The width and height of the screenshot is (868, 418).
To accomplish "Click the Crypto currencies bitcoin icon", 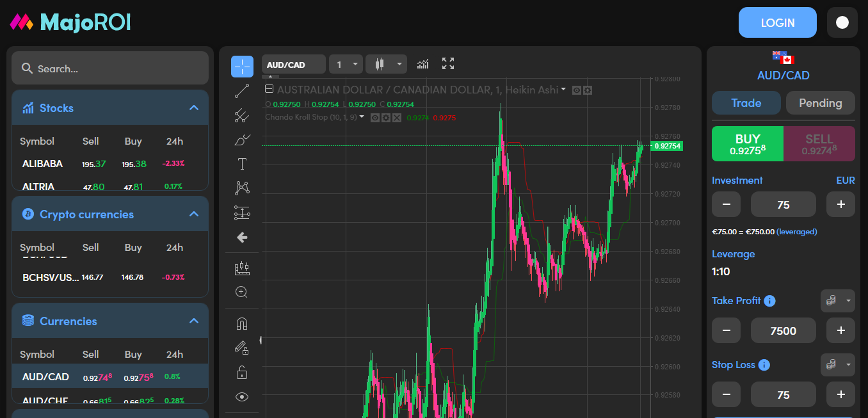I will click(28, 214).
